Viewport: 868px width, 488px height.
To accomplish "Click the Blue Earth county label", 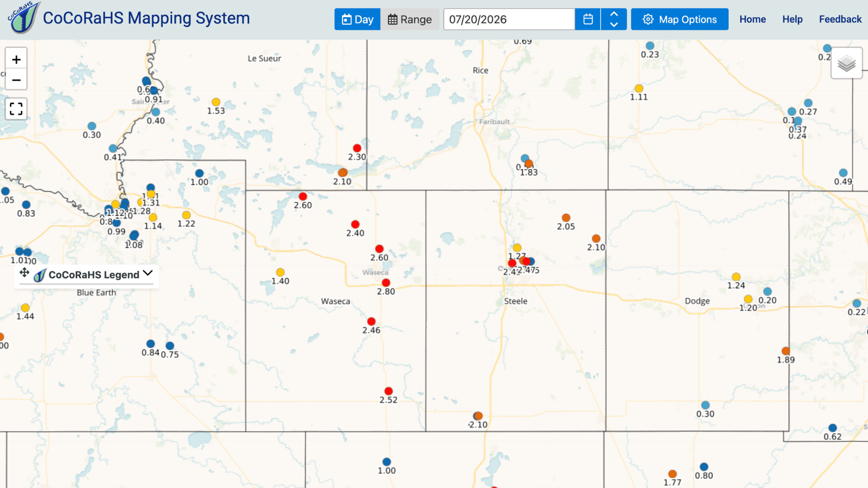I will [96, 293].
